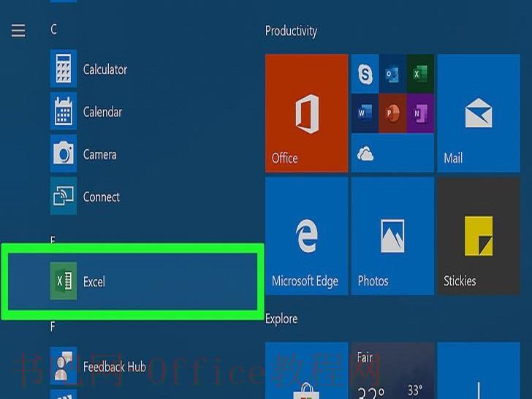Open OneNote from the Office folder tile
The image size is (532, 399).
coord(420,113)
